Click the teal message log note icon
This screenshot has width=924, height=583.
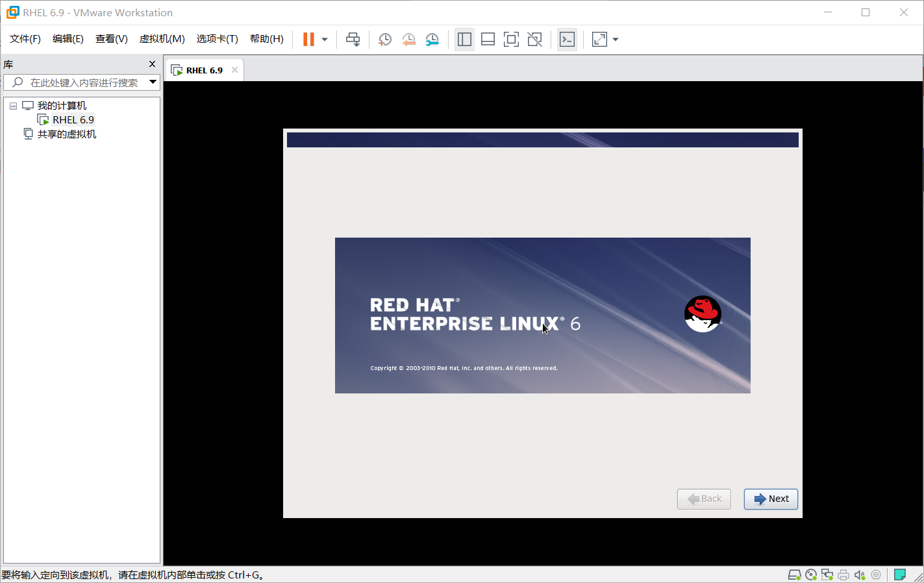click(900, 575)
